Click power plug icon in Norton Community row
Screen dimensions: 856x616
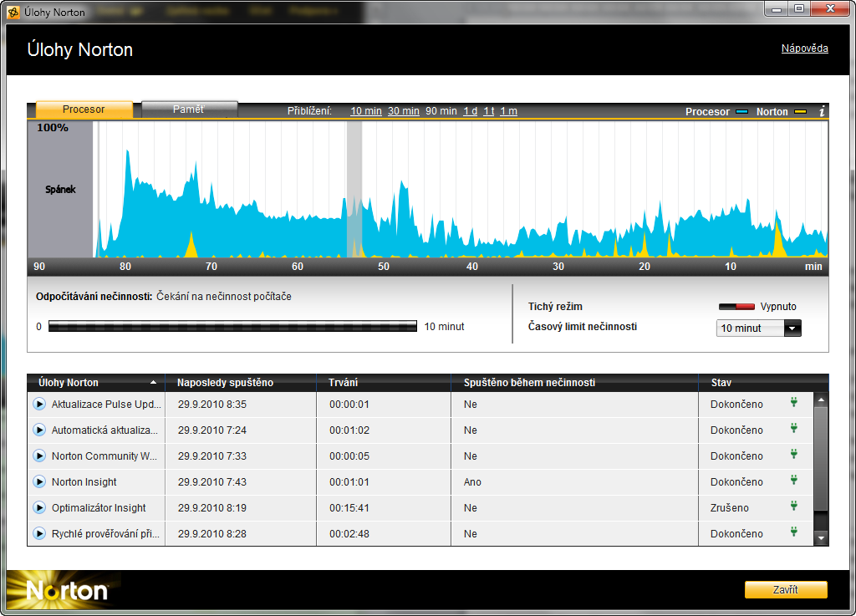(794, 454)
